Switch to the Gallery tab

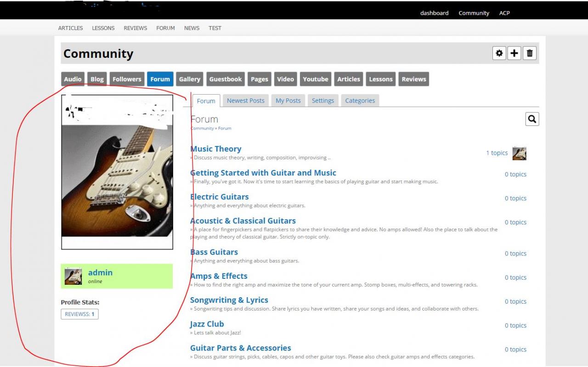coord(190,79)
